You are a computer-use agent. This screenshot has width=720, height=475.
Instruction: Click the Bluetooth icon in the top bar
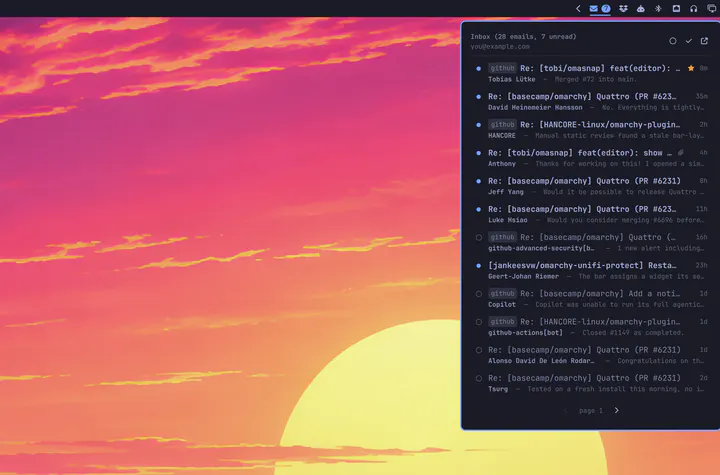[658, 8]
